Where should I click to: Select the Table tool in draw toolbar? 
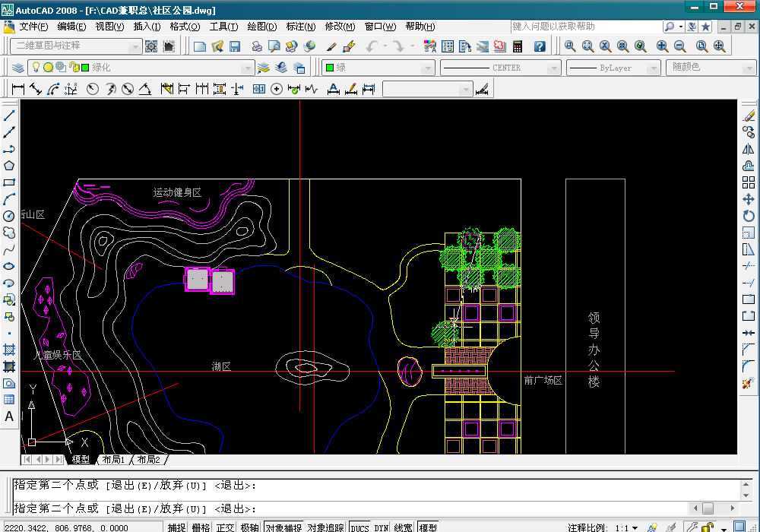[8, 400]
